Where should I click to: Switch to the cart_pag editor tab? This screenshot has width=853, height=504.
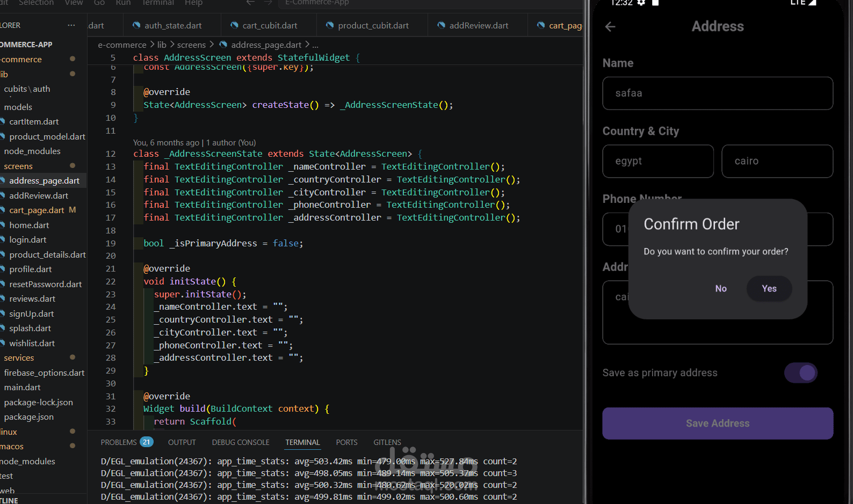tap(555, 25)
